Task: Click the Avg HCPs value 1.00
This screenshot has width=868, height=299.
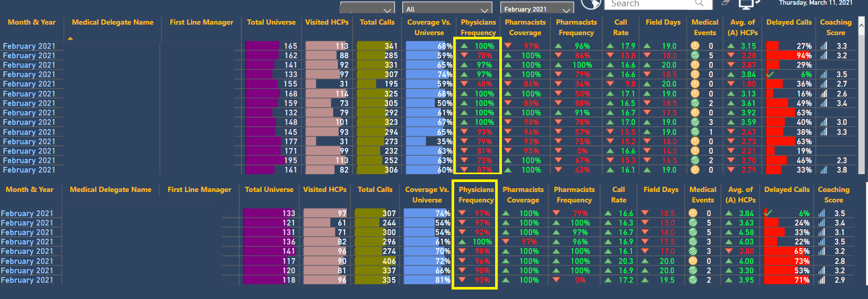Action: pos(748,84)
